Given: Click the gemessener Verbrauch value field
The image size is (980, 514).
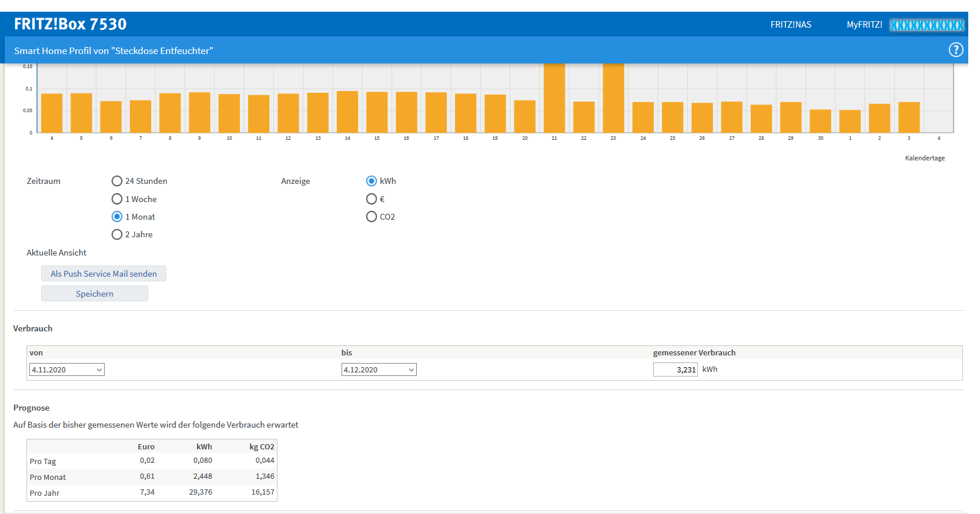Looking at the screenshot, I should coord(675,369).
